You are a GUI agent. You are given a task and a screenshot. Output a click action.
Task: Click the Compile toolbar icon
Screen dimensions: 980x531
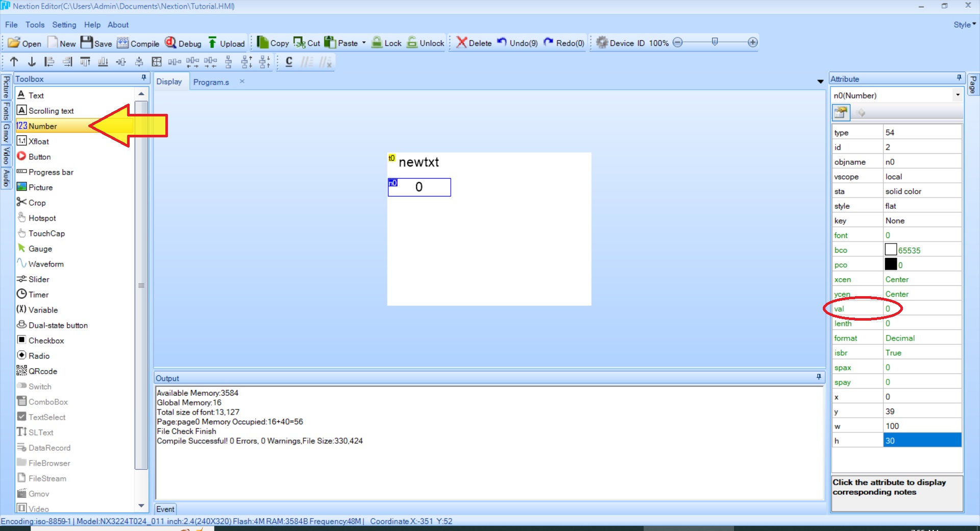pyautogui.click(x=138, y=43)
